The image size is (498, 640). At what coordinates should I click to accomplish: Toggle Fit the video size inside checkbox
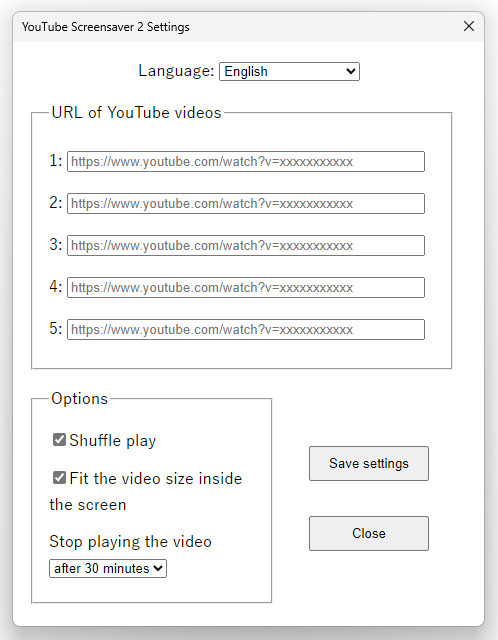coord(59,478)
